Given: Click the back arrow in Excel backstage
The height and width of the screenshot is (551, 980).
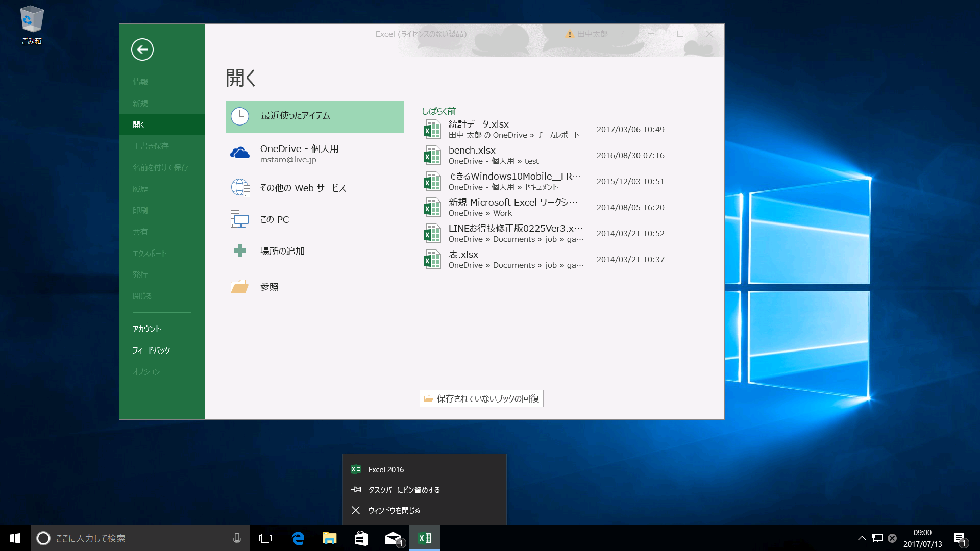Looking at the screenshot, I should (142, 49).
